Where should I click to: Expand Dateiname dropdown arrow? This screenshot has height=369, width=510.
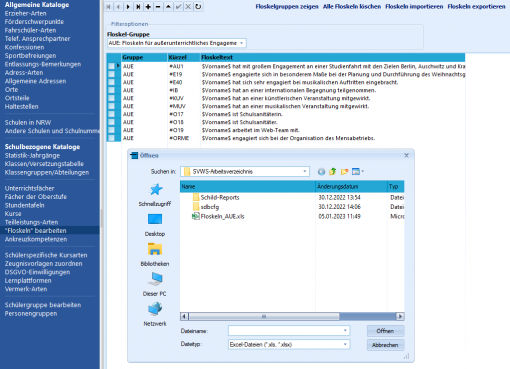pyautogui.click(x=345, y=331)
